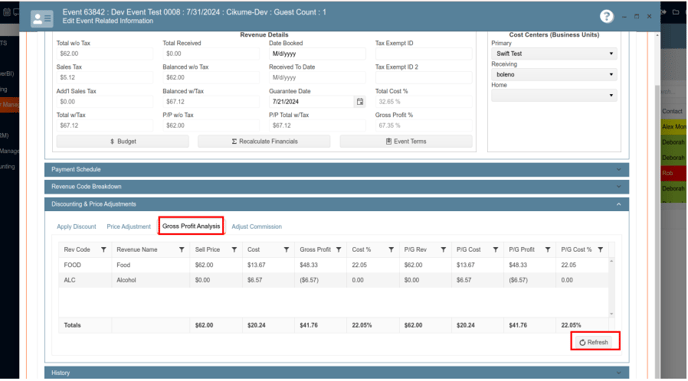Image resolution: width=688 pixels, height=381 pixels.
Task: Filter the Gross Profit column
Action: pyautogui.click(x=339, y=250)
